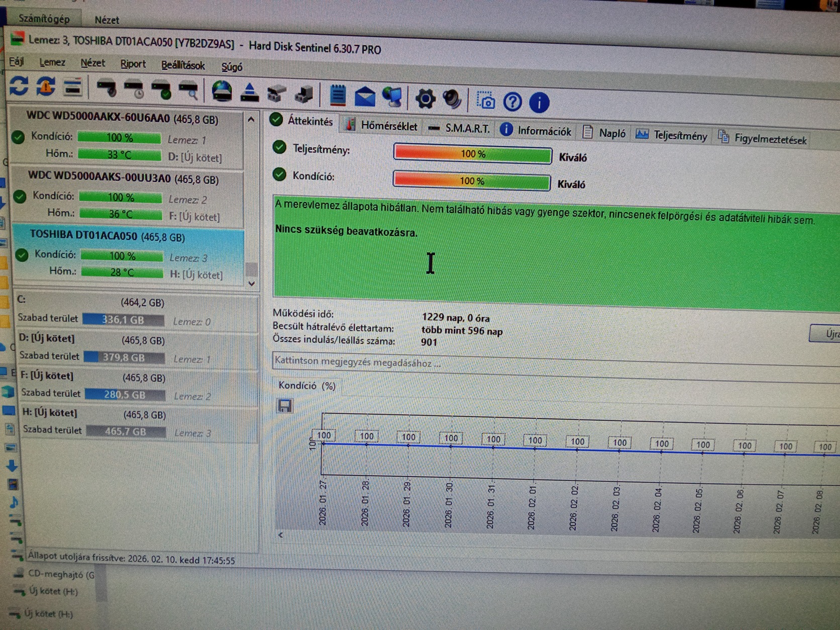The image size is (840, 630).
Task: Click the globe with monitor network icon
Action: pos(393,97)
